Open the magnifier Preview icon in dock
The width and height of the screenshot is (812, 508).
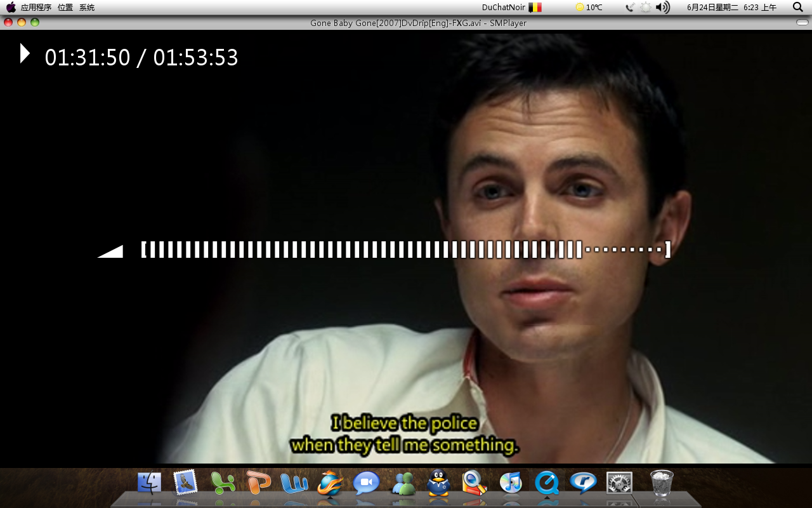coord(475,483)
